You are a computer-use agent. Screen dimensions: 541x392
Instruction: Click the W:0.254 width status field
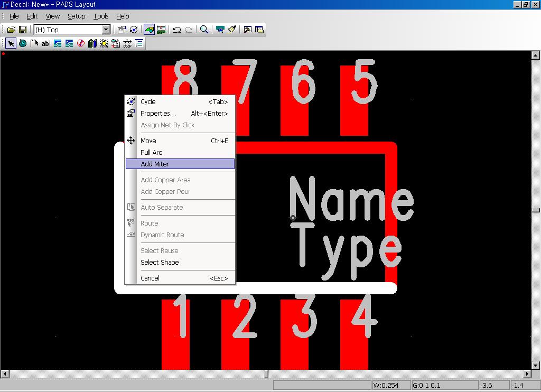pos(391,386)
